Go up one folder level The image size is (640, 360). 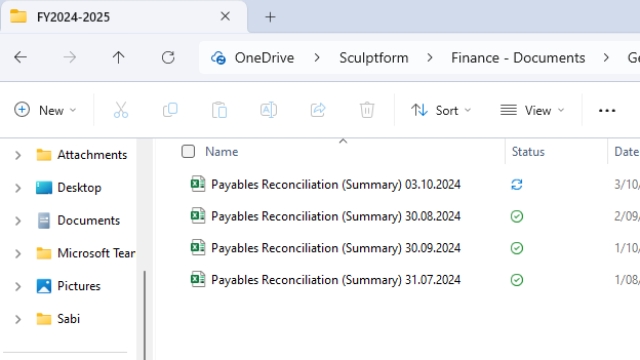[x=118, y=58]
